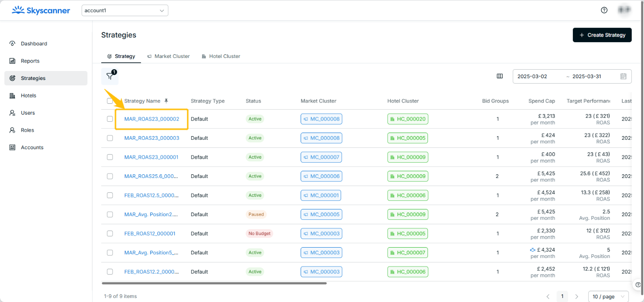Viewport: 644px width, 302px height.
Task: Open the Dashboard label in the sidebar
Action: (x=34, y=44)
